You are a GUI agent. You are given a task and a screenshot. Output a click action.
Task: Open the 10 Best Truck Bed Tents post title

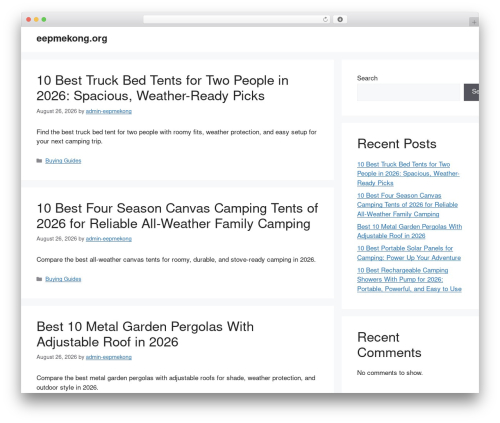(162, 88)
